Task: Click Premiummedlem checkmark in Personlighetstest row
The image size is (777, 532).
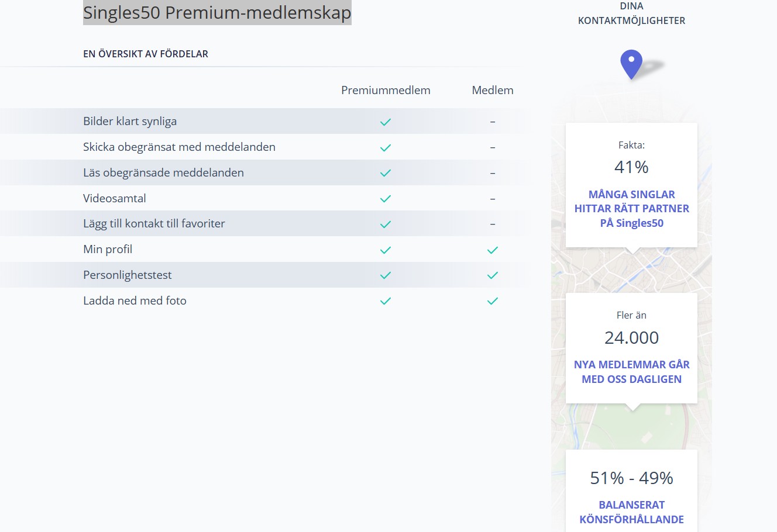Action: tap(386, 275)
